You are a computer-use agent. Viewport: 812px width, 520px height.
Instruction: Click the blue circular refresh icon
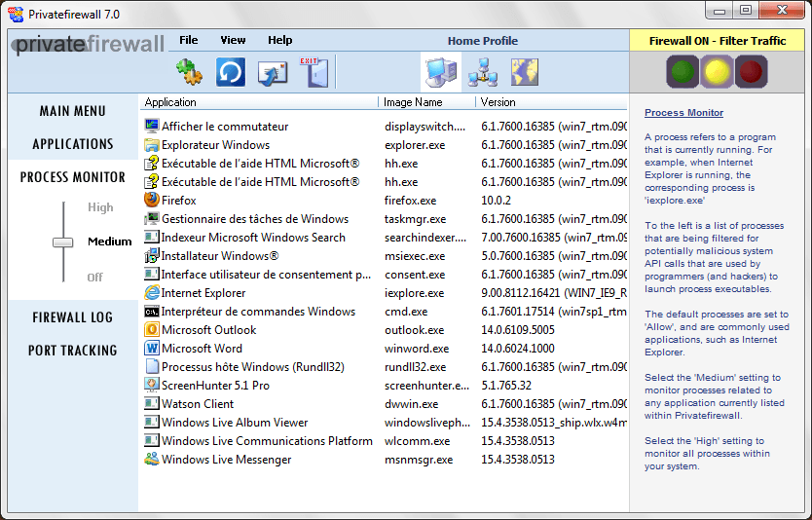tap(231, 72)
